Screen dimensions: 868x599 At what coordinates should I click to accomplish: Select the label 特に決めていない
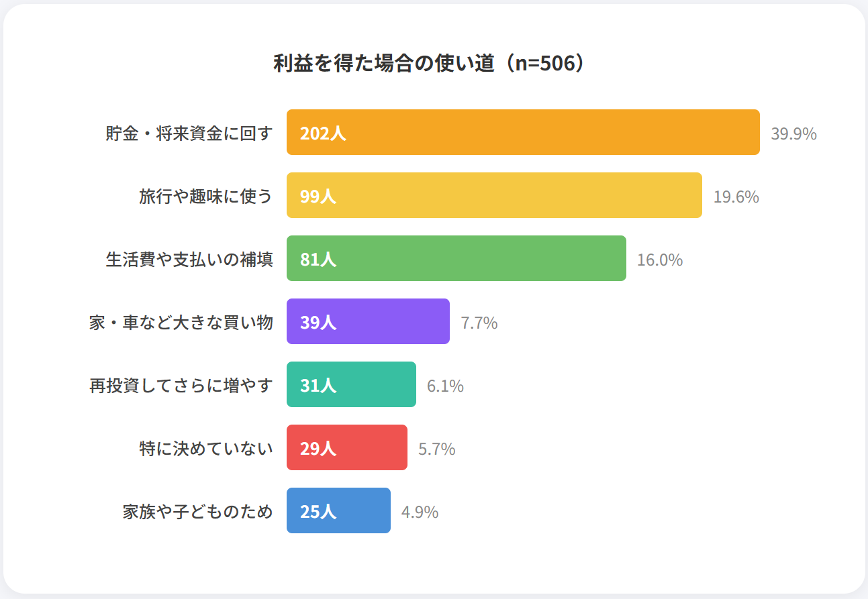[206, 449]
